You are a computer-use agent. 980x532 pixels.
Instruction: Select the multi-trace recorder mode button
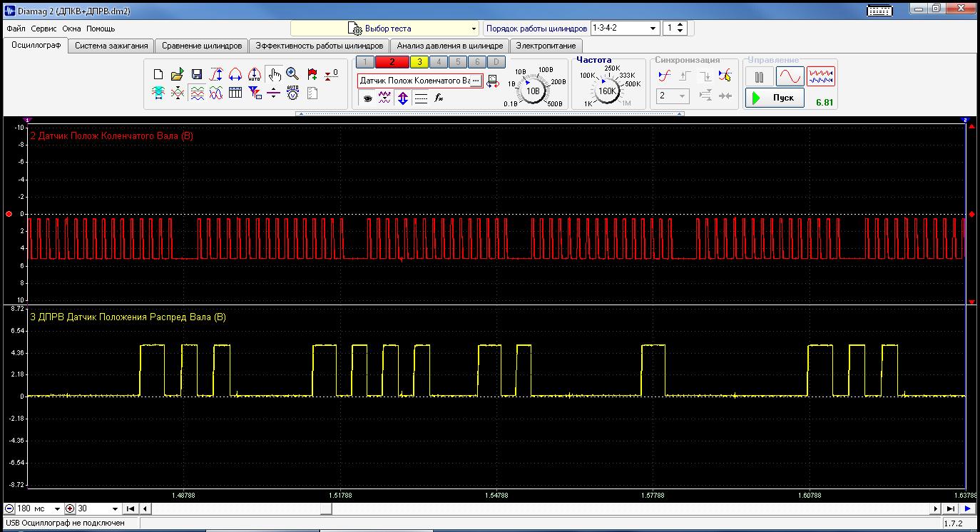(820, 76)
